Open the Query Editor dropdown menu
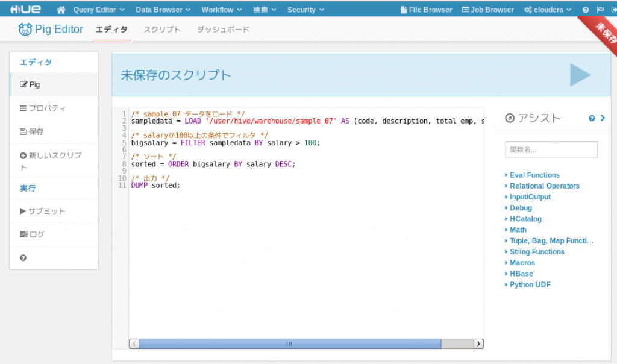This screenshot has height=364, width=617. pyautogui.click(x=99, y=10)
